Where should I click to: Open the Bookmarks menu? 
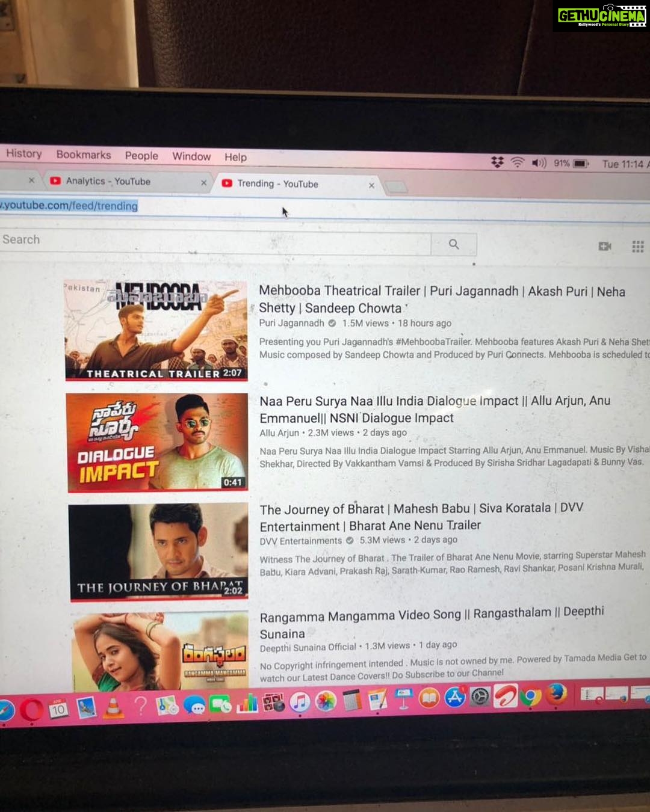click(84, 155)
